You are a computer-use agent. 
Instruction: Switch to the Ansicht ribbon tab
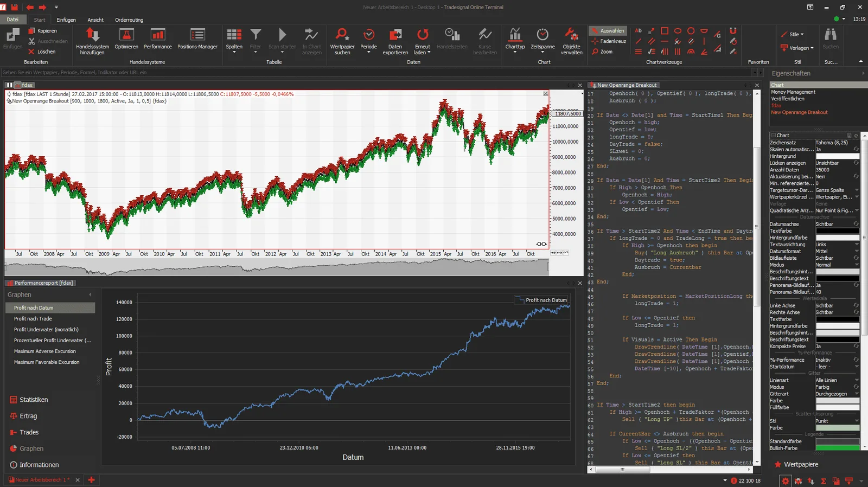95,20
